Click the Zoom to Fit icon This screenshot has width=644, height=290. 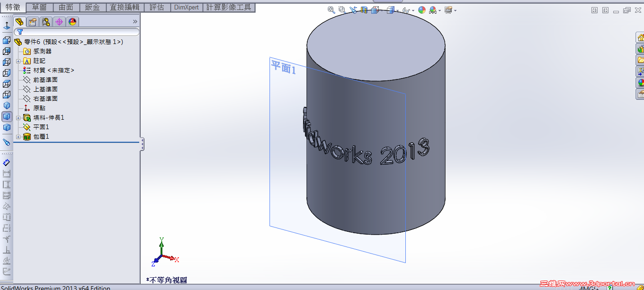tap(331, 10)
